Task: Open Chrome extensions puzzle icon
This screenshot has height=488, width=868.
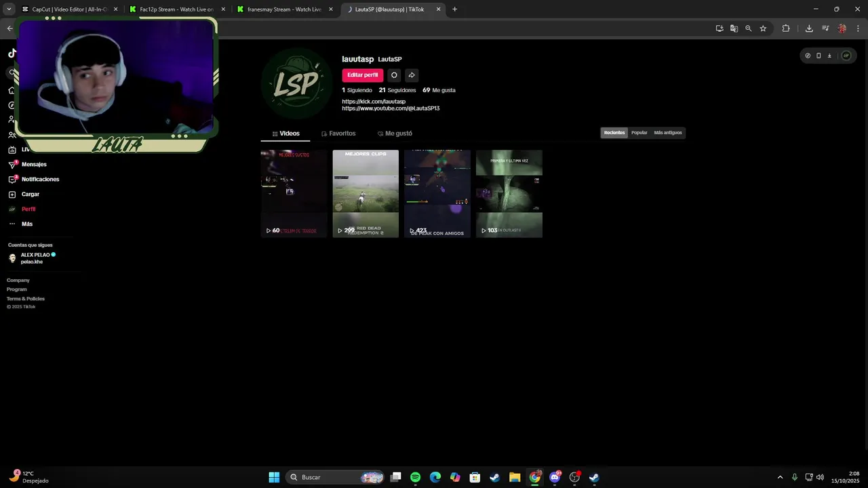Action: tap(786, 28)
